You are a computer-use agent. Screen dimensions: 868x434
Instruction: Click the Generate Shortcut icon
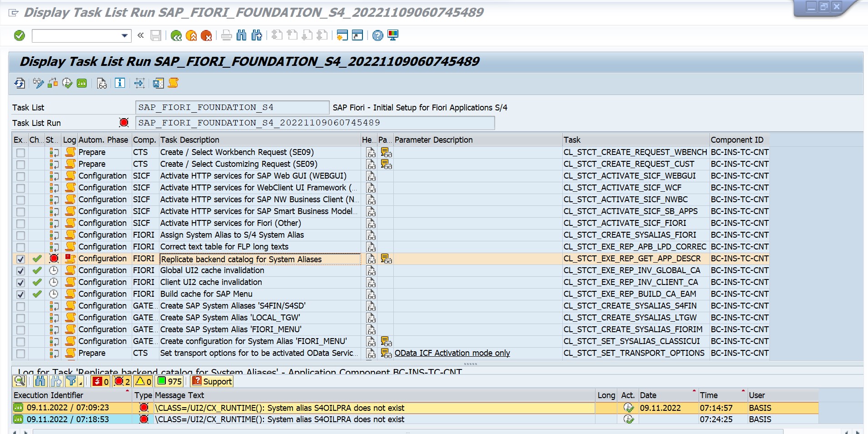(358, 35)
